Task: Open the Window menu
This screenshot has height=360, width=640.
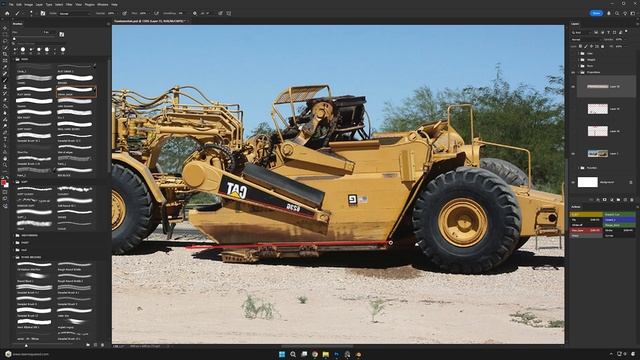Action: pos(102,4)
